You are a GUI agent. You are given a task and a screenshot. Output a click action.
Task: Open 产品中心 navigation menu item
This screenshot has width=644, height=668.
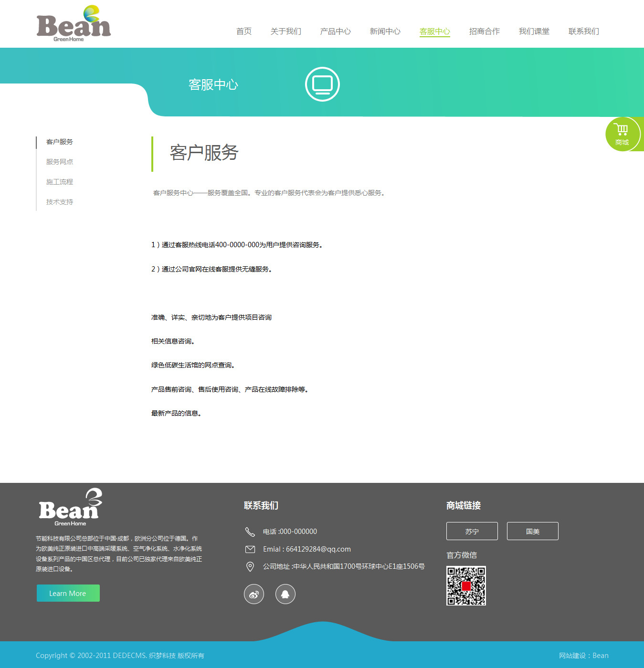335,31
